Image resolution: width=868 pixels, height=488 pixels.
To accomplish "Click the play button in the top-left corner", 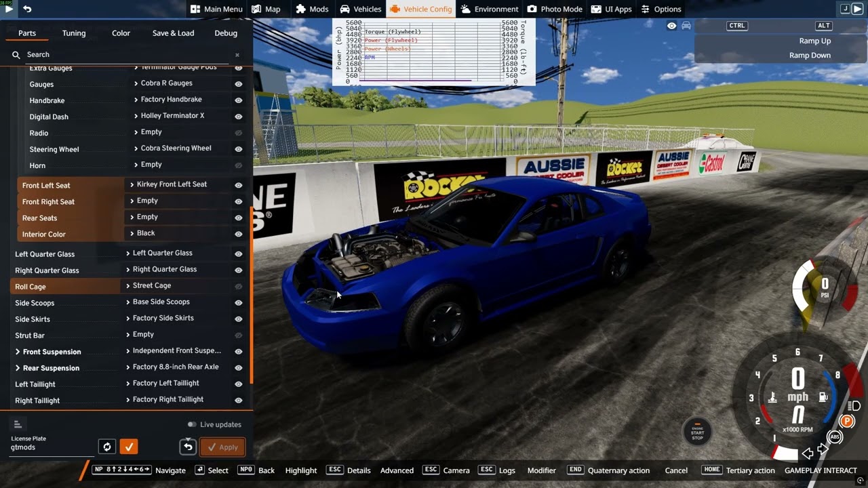I will click(x=9, y=9).
